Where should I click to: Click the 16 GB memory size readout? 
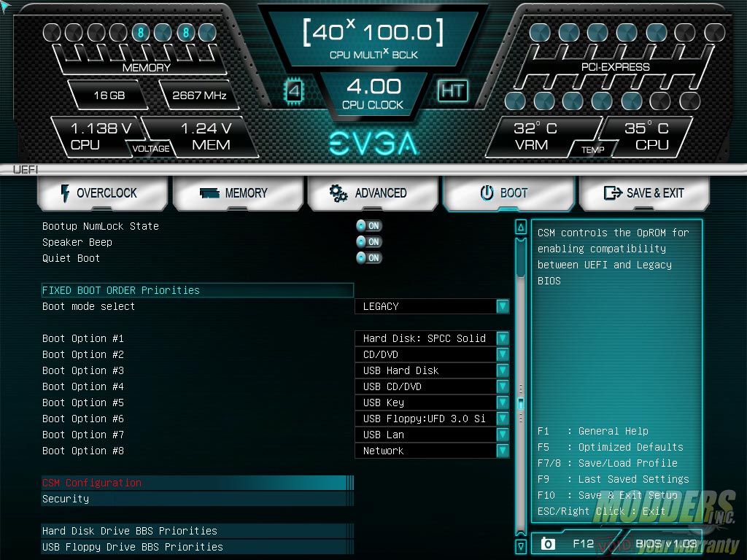[109, 96]
